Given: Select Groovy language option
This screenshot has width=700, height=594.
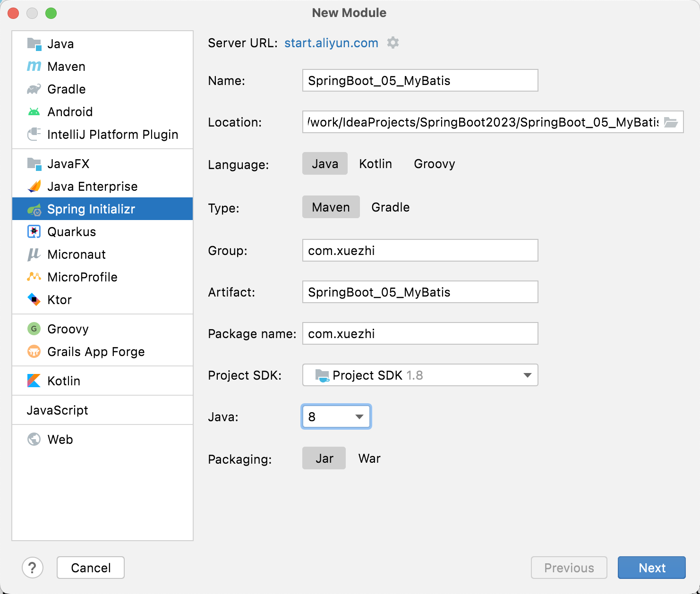Looking at the screenshot, I should 435,164.
